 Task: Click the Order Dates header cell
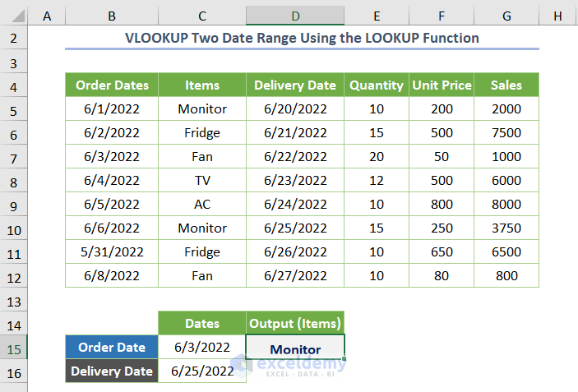[x=112, y=85]
